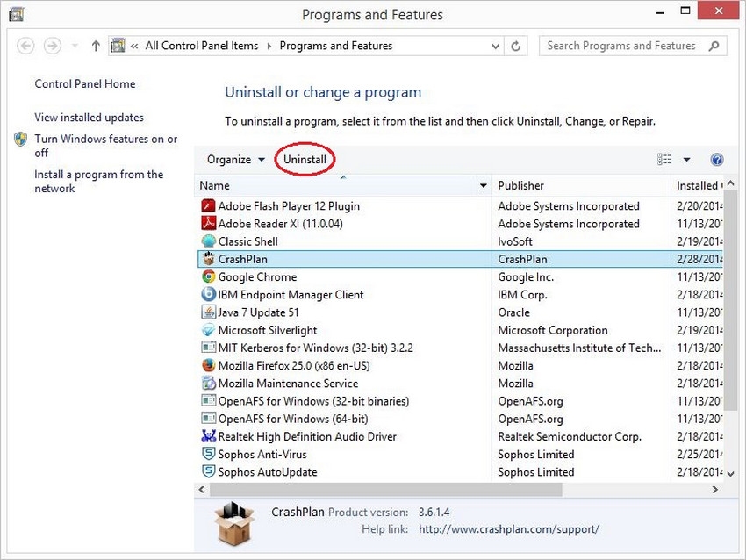
Task: Go forward with the forward arrow
Action: coord(53,47)
